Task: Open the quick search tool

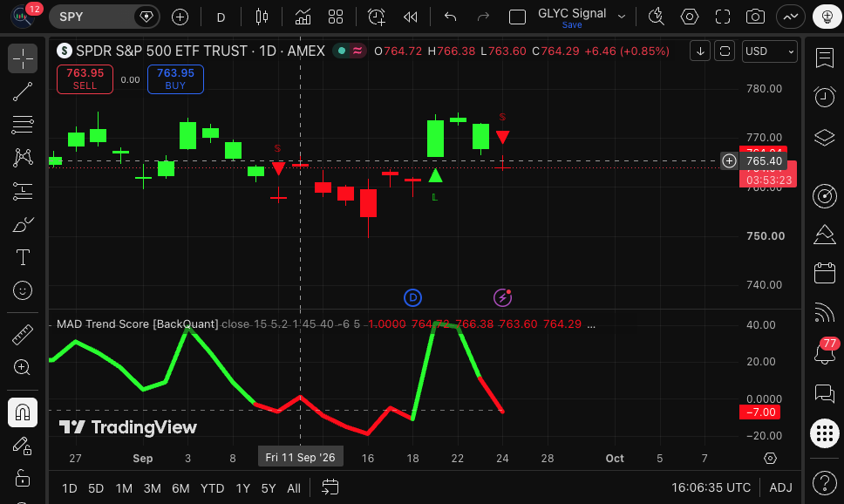Action: coord(657,17)
